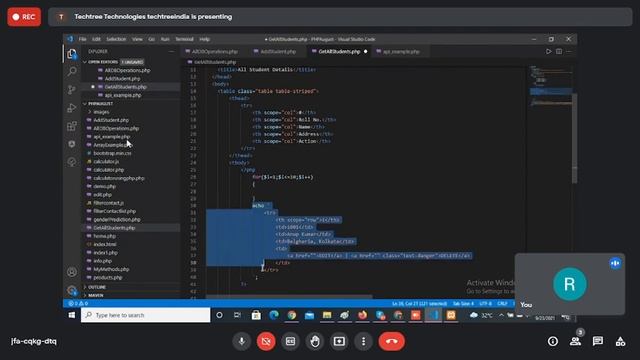
Task: Open the in-call chat panel
Action: [598, 341]
